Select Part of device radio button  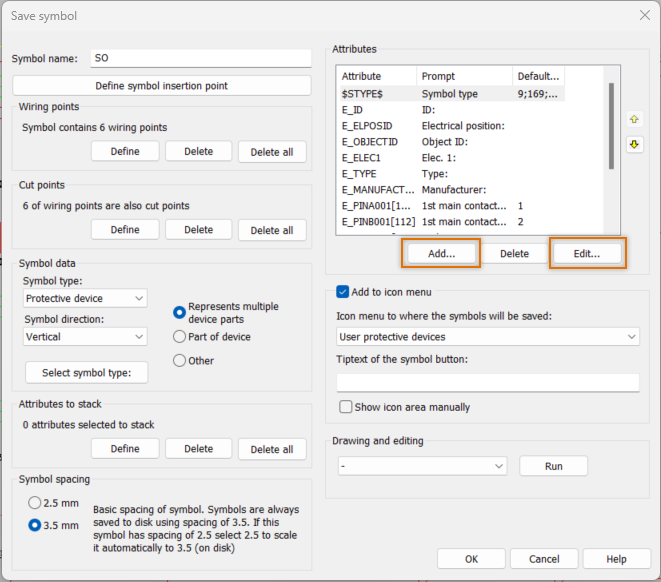click(179, 336)
